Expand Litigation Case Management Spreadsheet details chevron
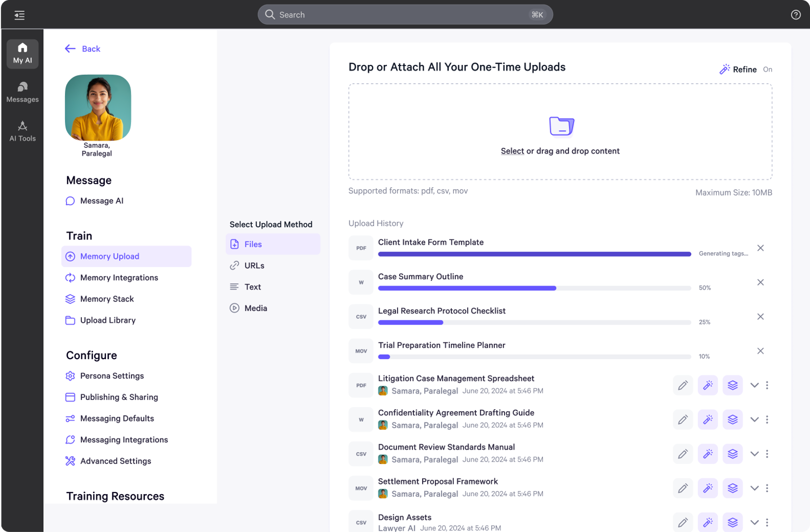 click(x=754, y=385)
